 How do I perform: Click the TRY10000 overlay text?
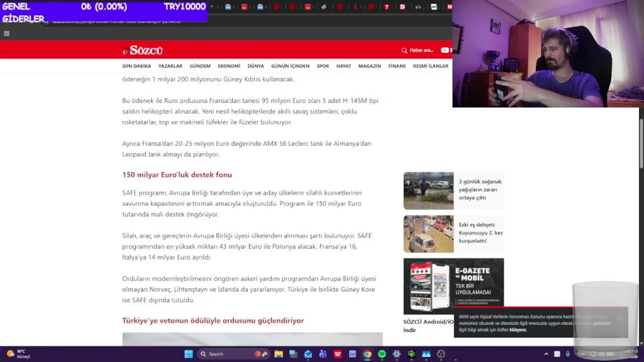tap(185, 7)
